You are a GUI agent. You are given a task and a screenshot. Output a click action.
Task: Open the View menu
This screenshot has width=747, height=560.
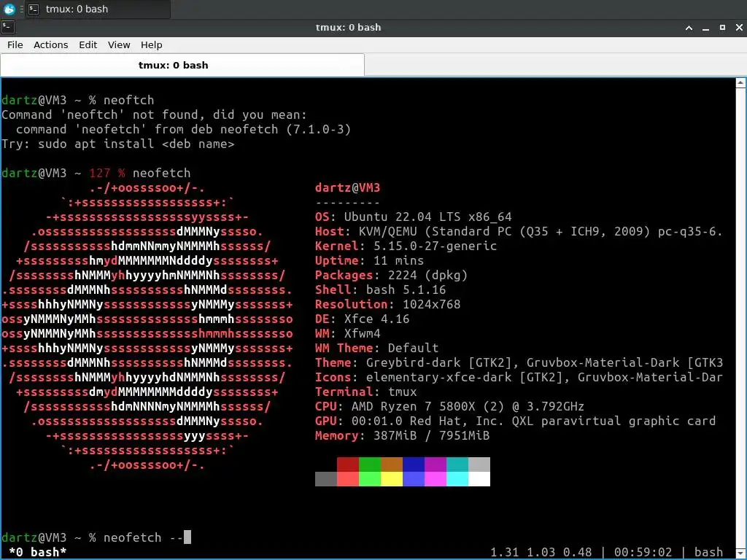pyautogui.click(x=119, y=44)
